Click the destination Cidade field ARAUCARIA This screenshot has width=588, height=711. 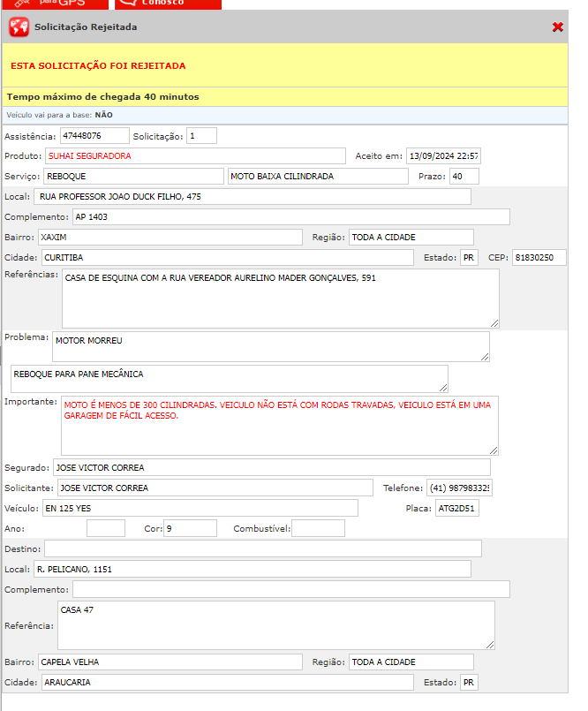point(227,683)
